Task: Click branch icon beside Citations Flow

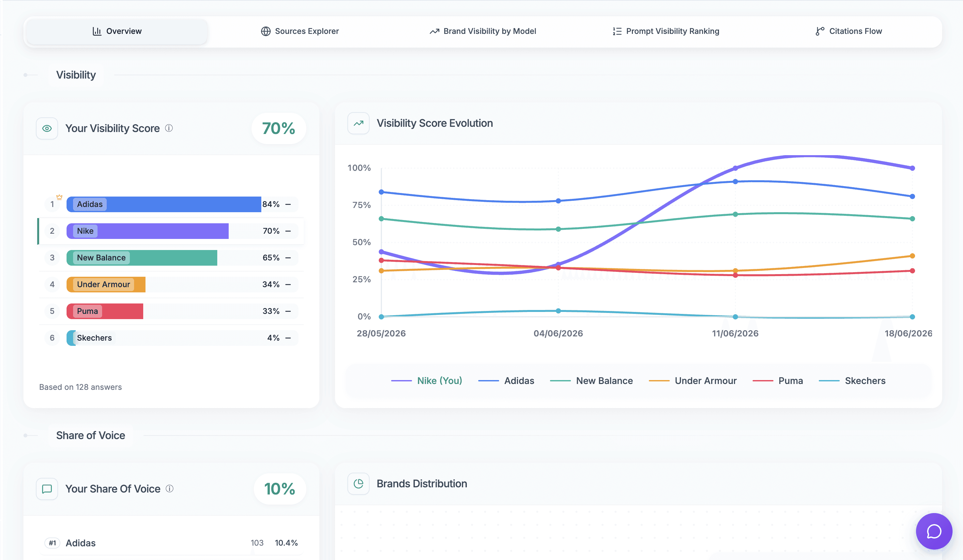Action: pyautogui.click(x=820, y=31)
